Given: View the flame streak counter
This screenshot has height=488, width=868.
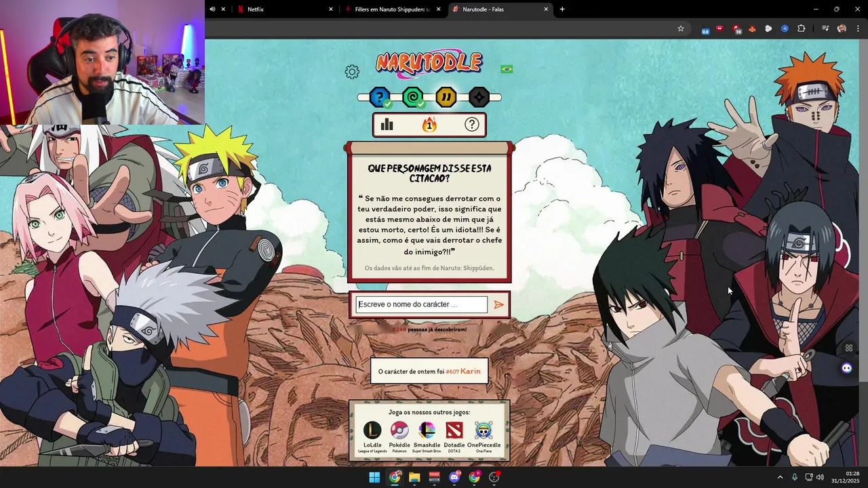Looking at the screenshot, I should [x=429, y=125].
